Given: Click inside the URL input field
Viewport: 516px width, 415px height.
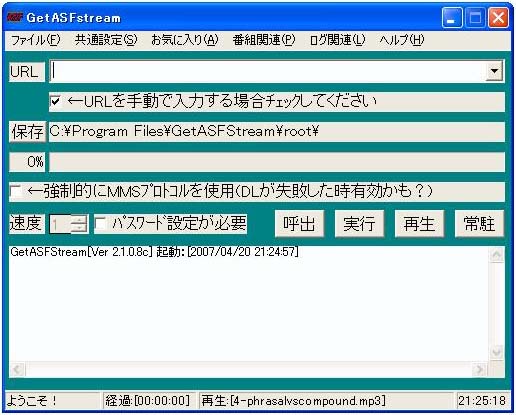Looking at the screenshot, I should pyautogui.click(x=268, y=71).
